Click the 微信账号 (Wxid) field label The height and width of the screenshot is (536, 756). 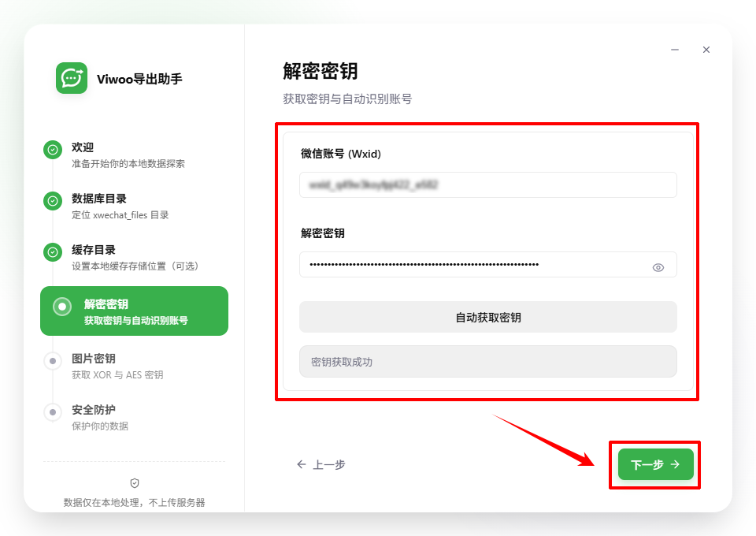pyautogui.click(x=341, y=154)
